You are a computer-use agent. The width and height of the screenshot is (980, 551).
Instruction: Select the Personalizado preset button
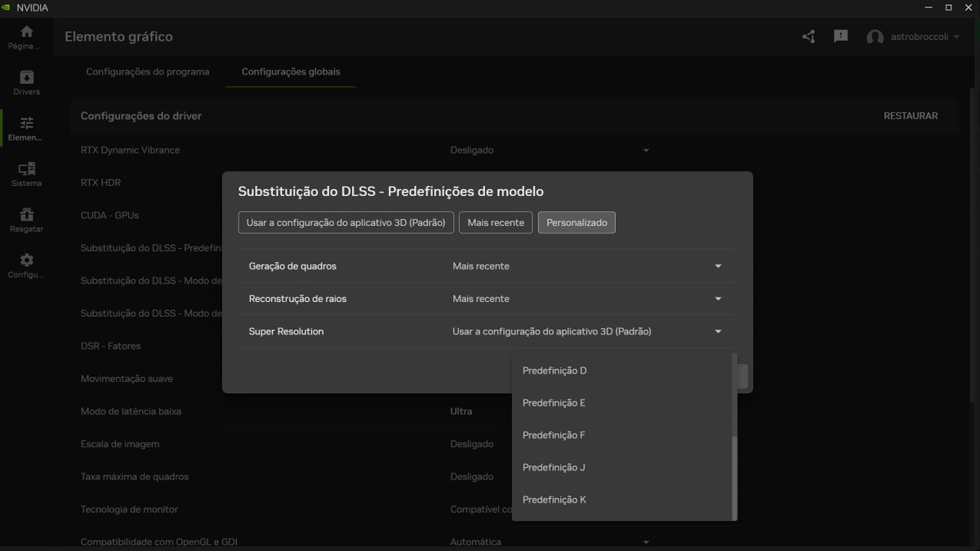click(577, 223)
